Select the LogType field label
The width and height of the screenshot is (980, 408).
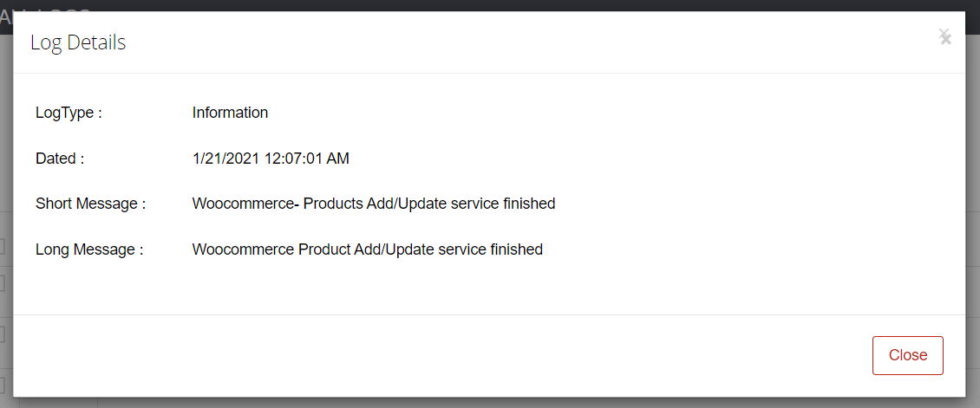(69, 113)
